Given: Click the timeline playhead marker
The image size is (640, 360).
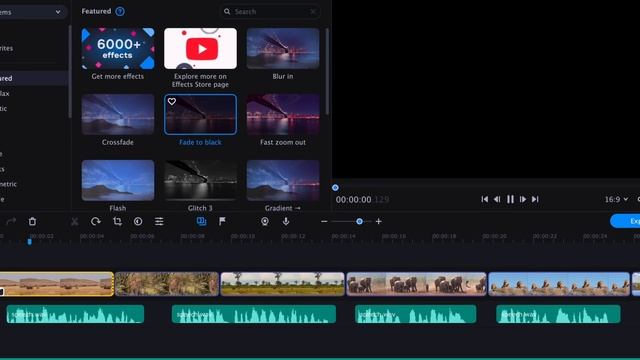Looking at the screenshot, I should (x=29, y=242).
